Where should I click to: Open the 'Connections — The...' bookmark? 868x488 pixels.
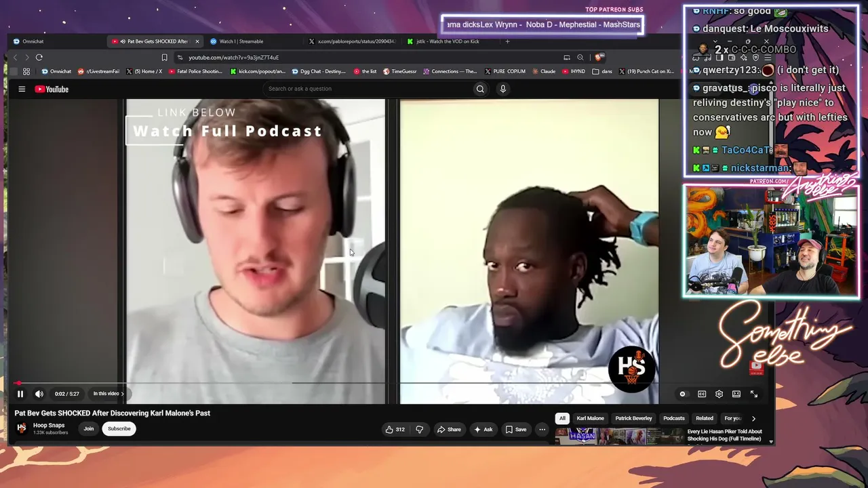coord(450,71)
